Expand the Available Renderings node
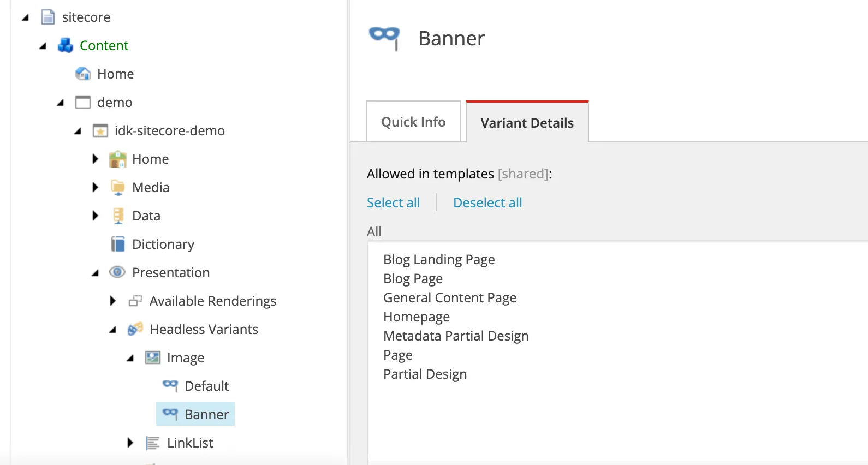The image size is (868, 465). point(113,301)
